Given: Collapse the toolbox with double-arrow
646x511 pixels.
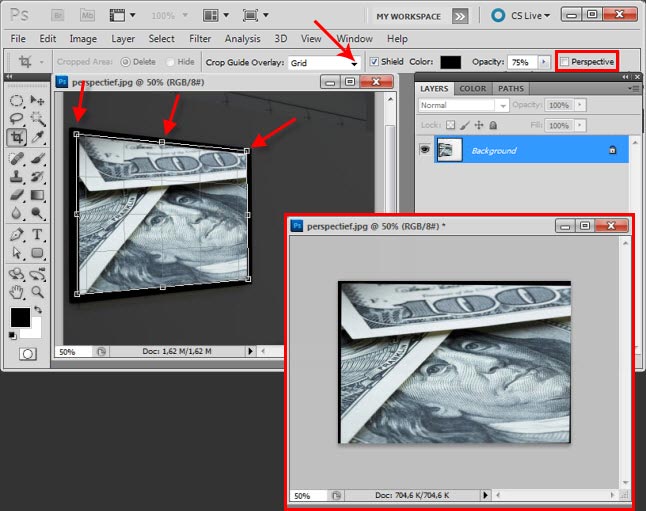Looking at the screenshot, I should point(9,77).
